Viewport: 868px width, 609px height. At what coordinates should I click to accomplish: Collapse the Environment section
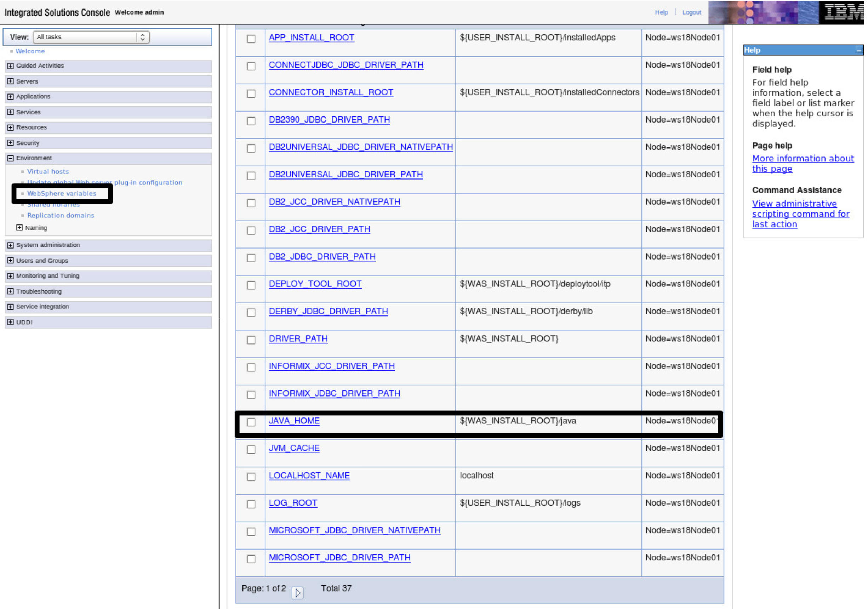pyautogui.click(x=11, y=158)
